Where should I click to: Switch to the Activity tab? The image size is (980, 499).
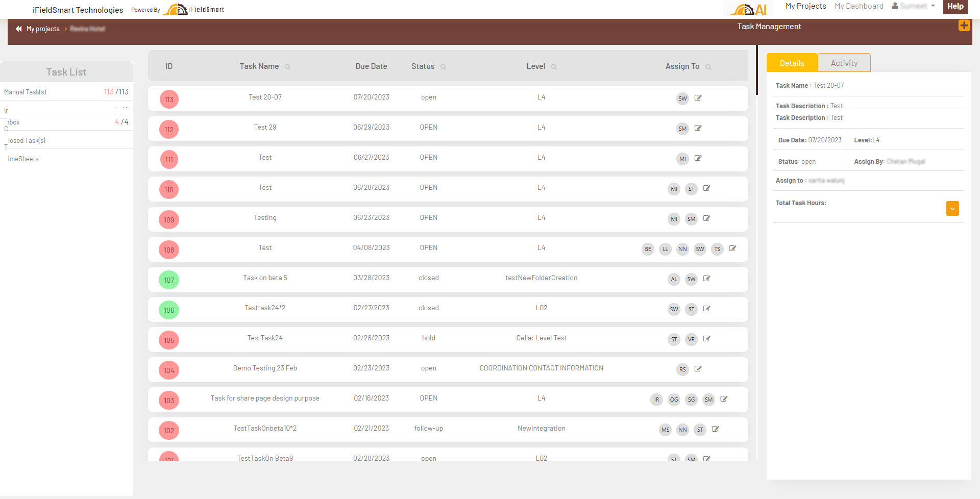[844, 63]
